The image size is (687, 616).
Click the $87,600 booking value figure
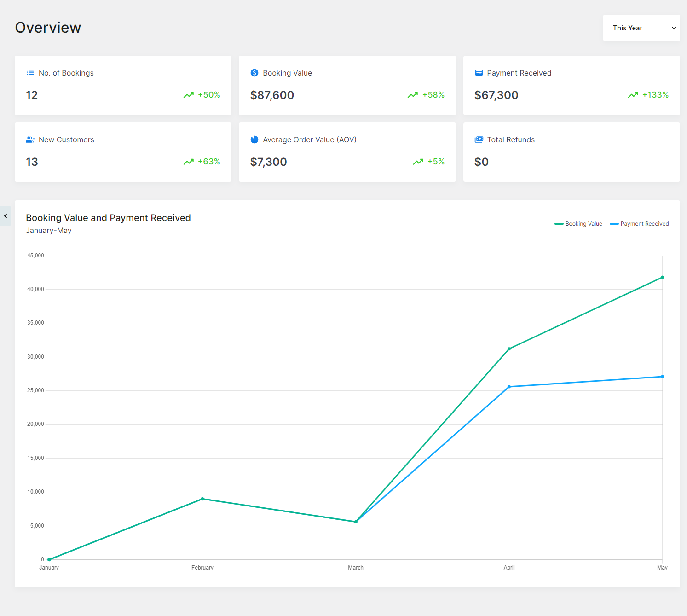[x=272, y=95]
